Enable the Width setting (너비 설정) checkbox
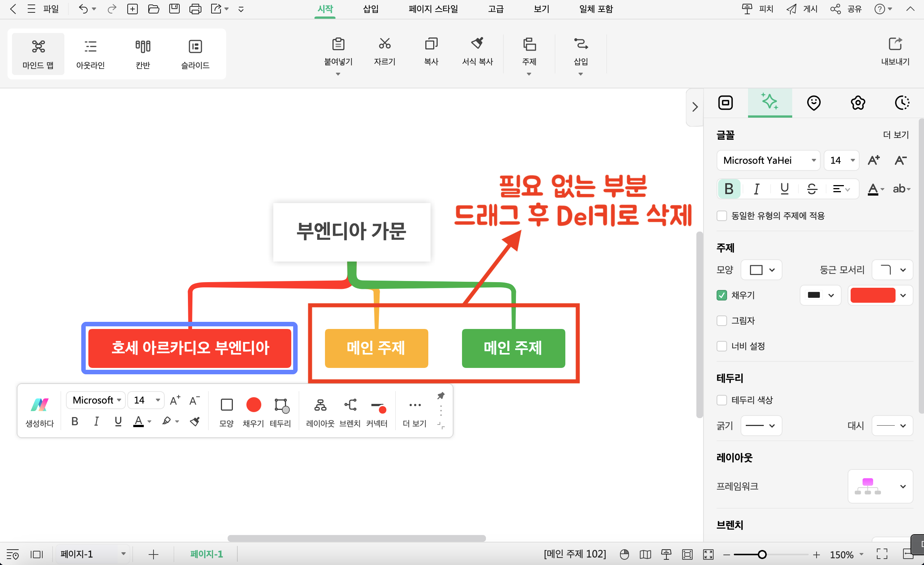 coord(721,346)
